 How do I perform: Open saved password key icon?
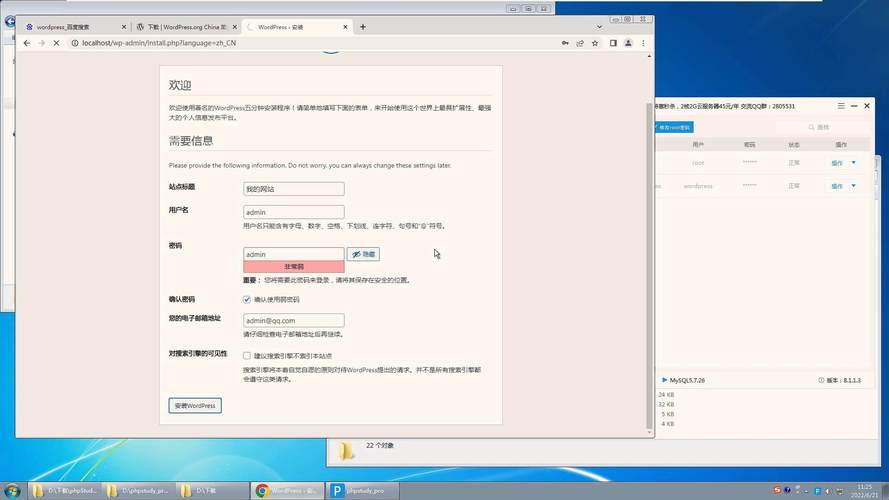565,43
